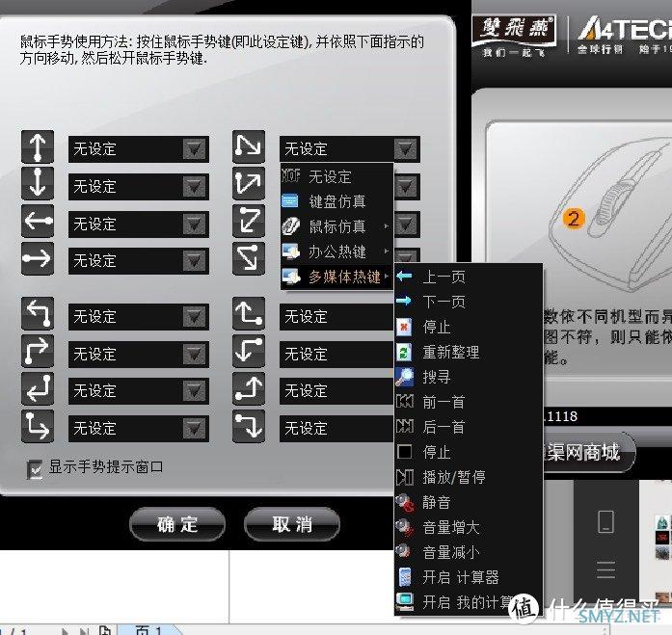Open 办公热键 submenu
This screenshot has height=635, width=672.
coord(336,251)
